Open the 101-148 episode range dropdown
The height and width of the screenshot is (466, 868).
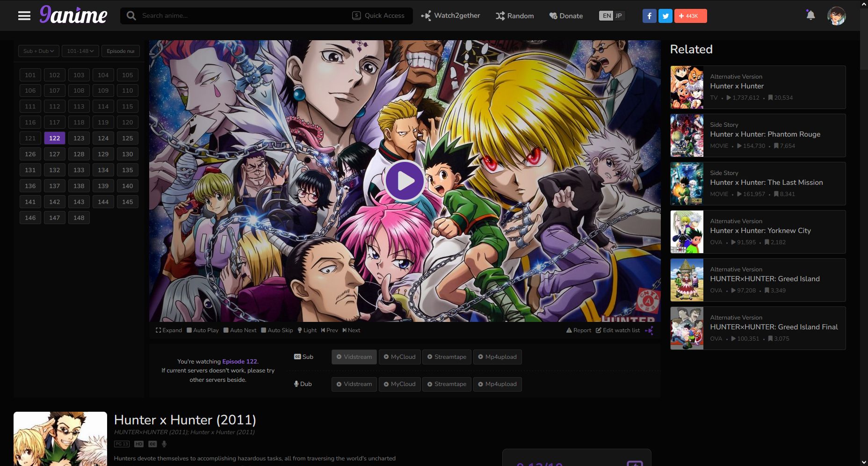tap(80, 51)
